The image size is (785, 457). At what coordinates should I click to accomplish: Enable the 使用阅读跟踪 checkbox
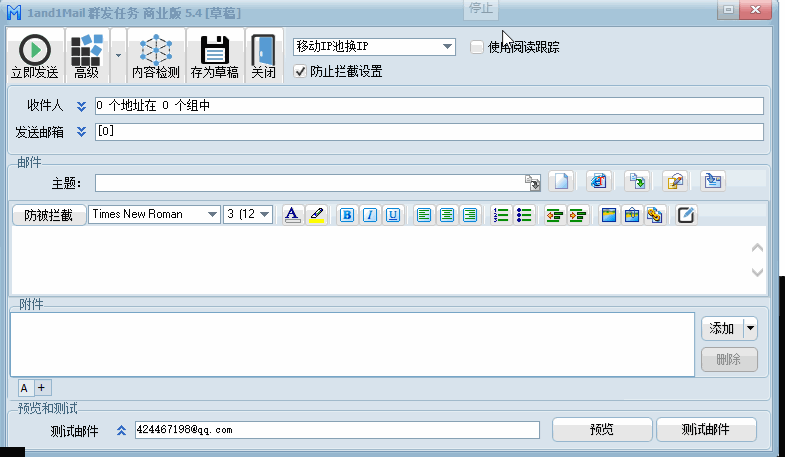coord(477,47)
